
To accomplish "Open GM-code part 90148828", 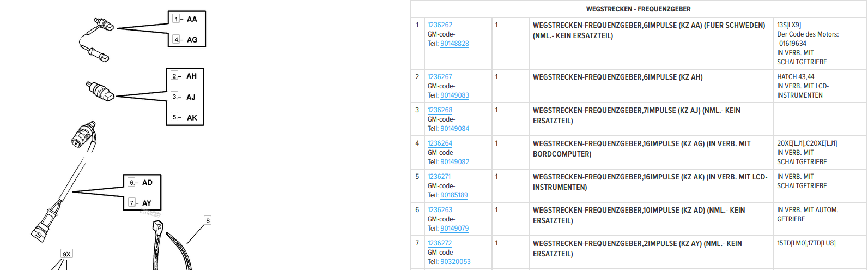I will click(454, 44).
